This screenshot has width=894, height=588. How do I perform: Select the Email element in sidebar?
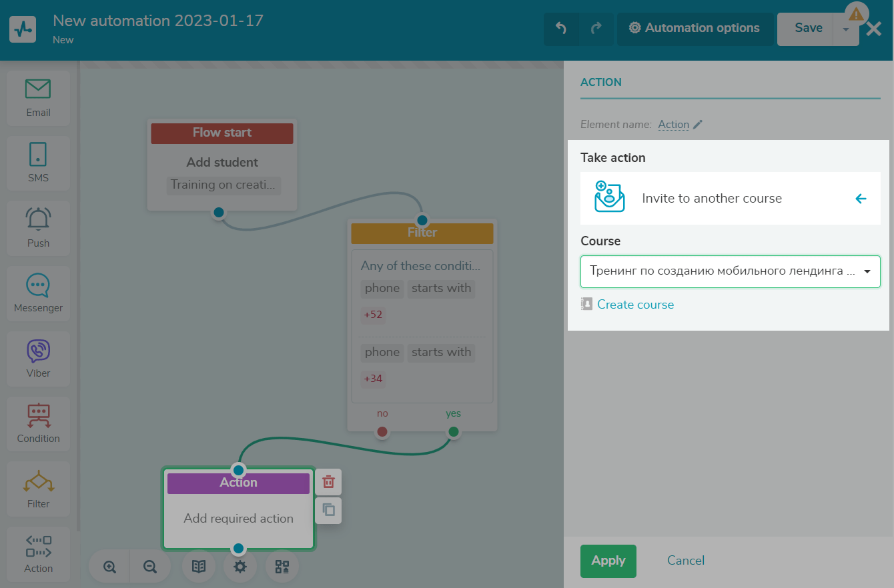coord(38,98)
